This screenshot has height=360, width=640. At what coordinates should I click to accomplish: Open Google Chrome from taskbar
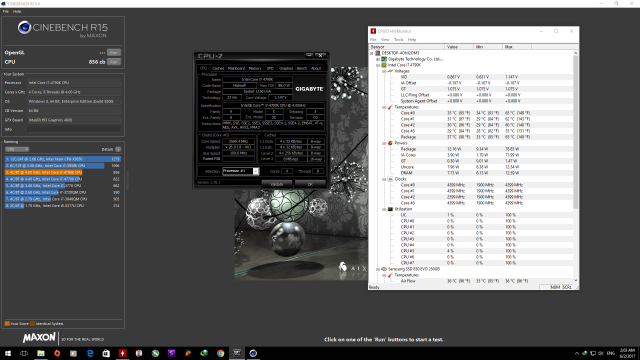point(220,353)
